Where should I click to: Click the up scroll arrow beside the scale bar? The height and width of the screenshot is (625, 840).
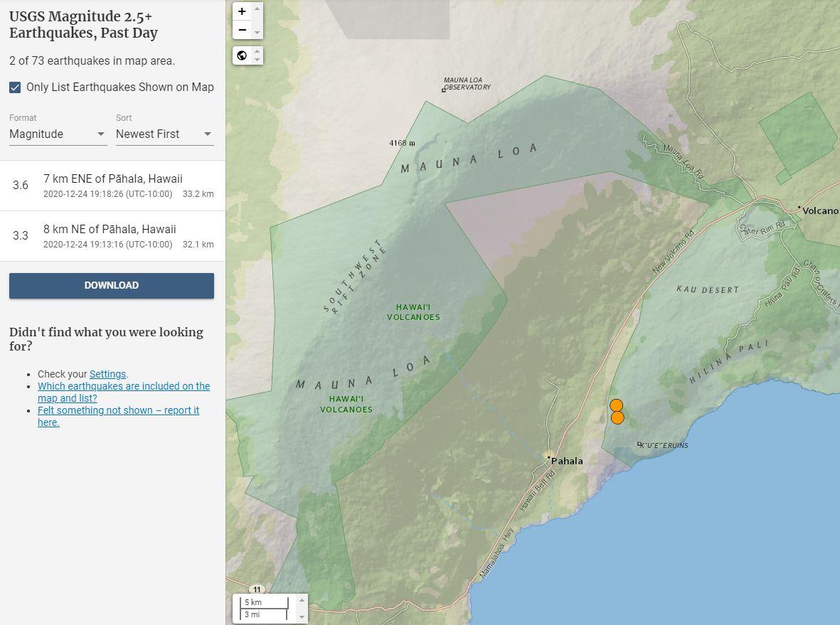[x=302, y=600]
